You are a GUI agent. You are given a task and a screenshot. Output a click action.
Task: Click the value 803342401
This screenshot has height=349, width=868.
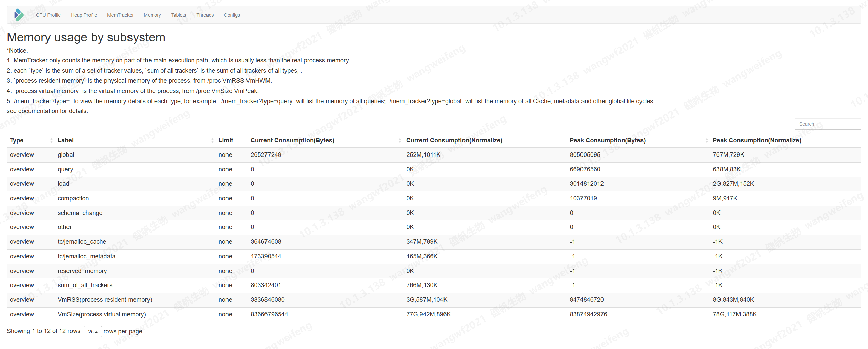pos(266,285)
